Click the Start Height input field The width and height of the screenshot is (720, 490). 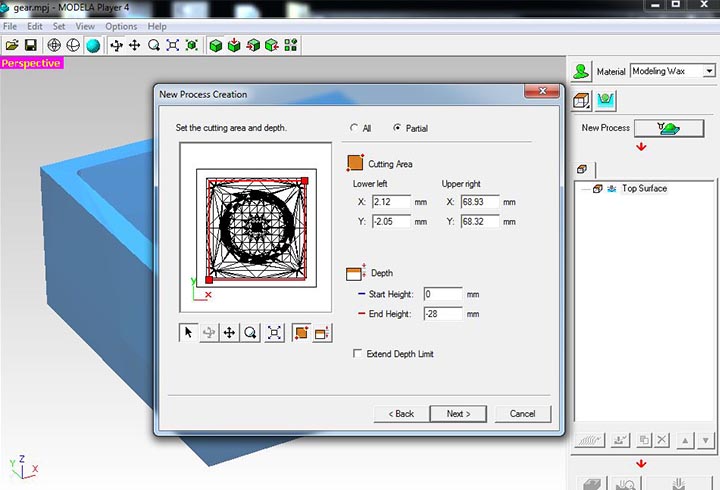tap(443, 294)
